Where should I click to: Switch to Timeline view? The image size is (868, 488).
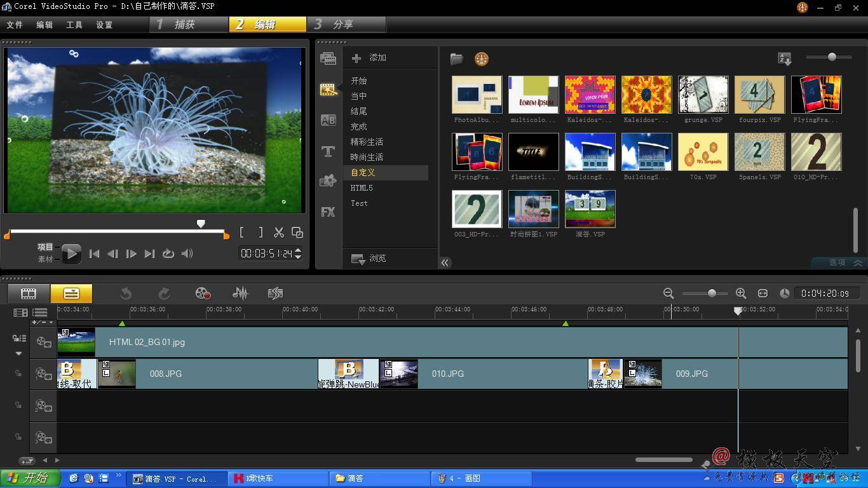[71, 294]
